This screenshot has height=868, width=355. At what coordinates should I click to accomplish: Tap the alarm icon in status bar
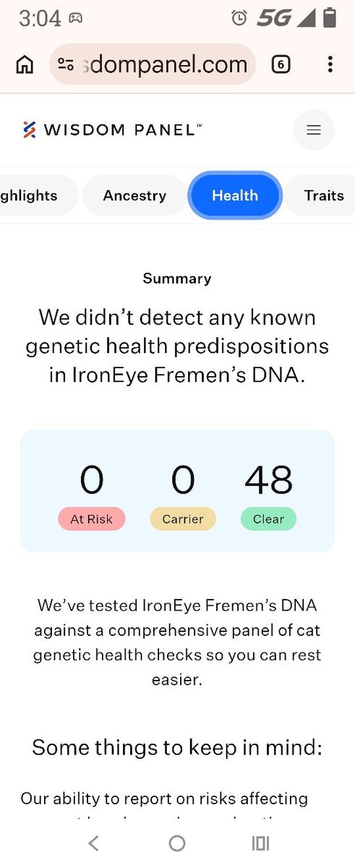tap(239, 19)
